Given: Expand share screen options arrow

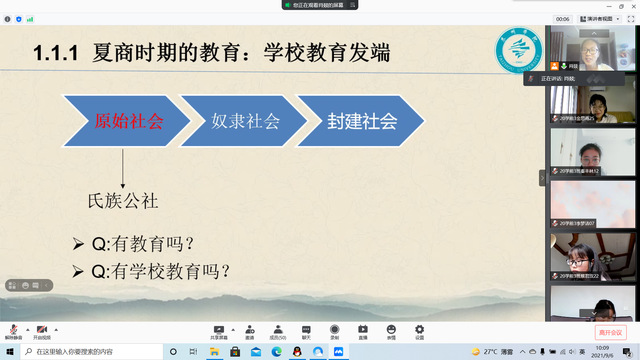Looking at the screenshot, I should tap(233, 329).
